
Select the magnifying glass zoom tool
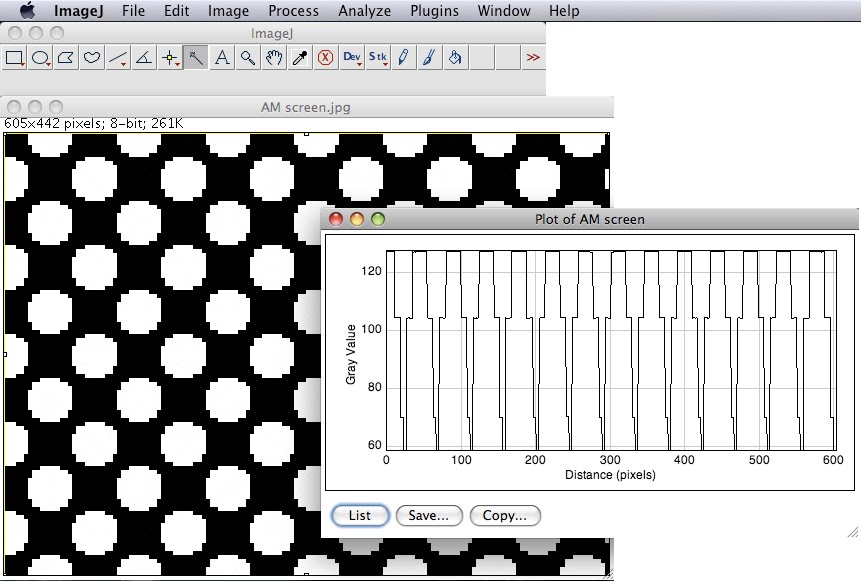coord(247,57)
